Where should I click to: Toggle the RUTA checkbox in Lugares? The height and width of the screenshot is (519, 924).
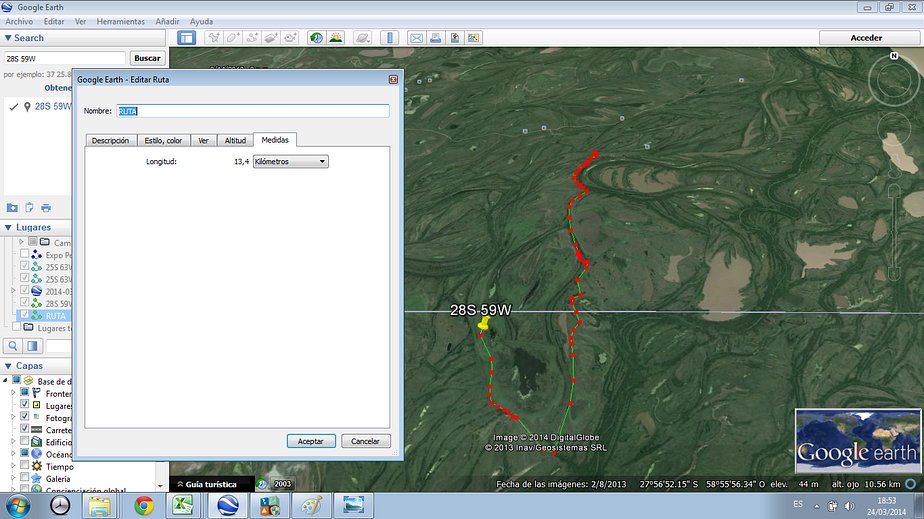(x=24, y=315)
